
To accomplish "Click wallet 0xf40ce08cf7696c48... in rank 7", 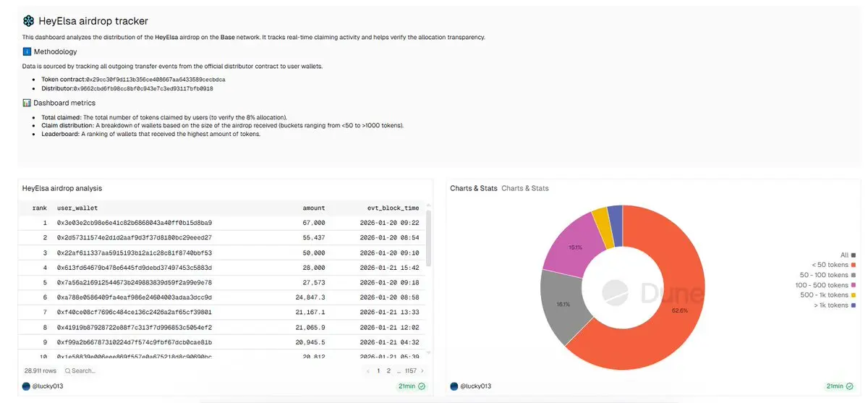I will [135, 312].
